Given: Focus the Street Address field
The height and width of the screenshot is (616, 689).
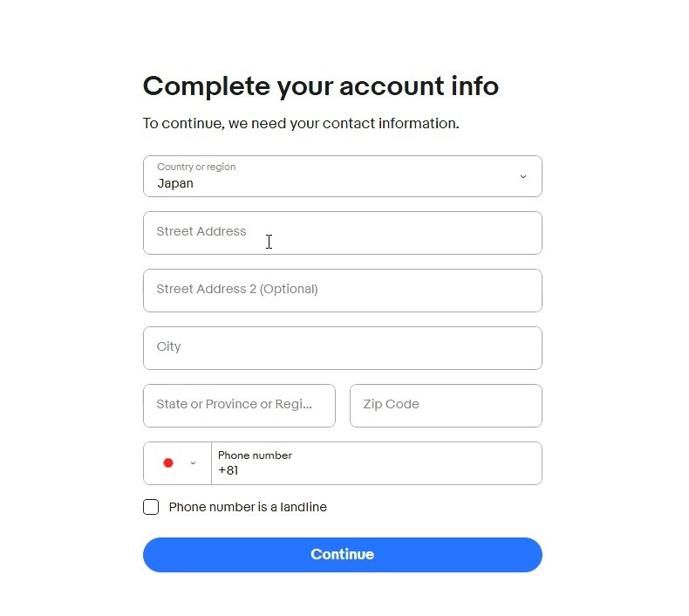Looking at the screenshot, I should coord(342,233).
